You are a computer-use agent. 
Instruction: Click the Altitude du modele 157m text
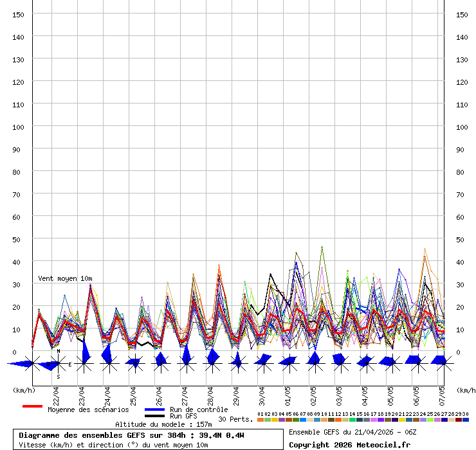click(163, 424)
